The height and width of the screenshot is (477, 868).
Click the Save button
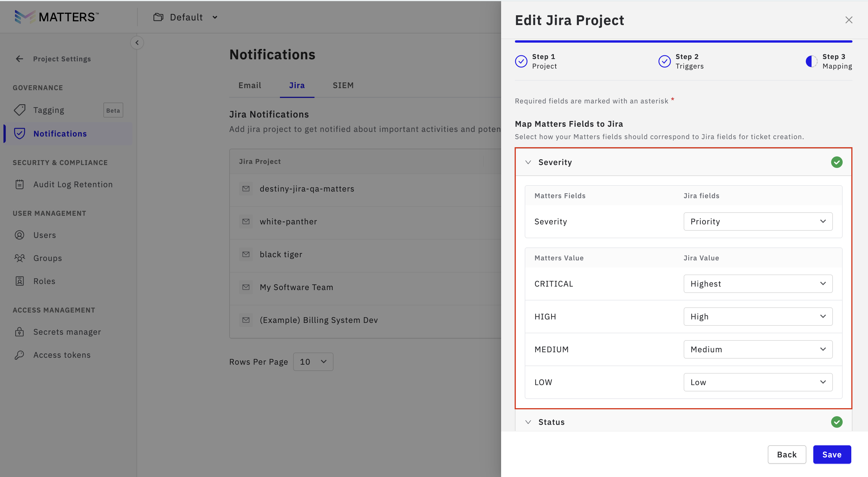(x=832, y=455)
